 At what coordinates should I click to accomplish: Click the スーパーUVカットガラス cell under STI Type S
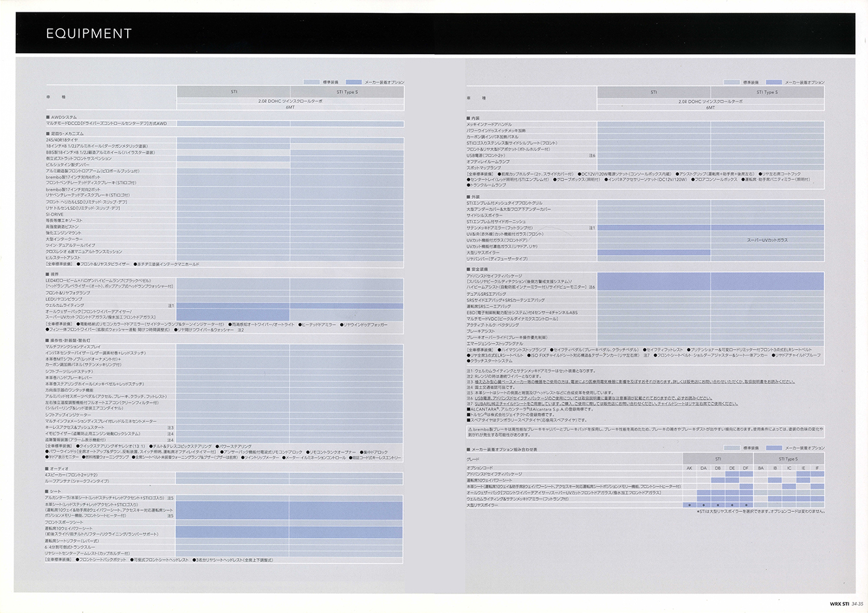point(767,240)
